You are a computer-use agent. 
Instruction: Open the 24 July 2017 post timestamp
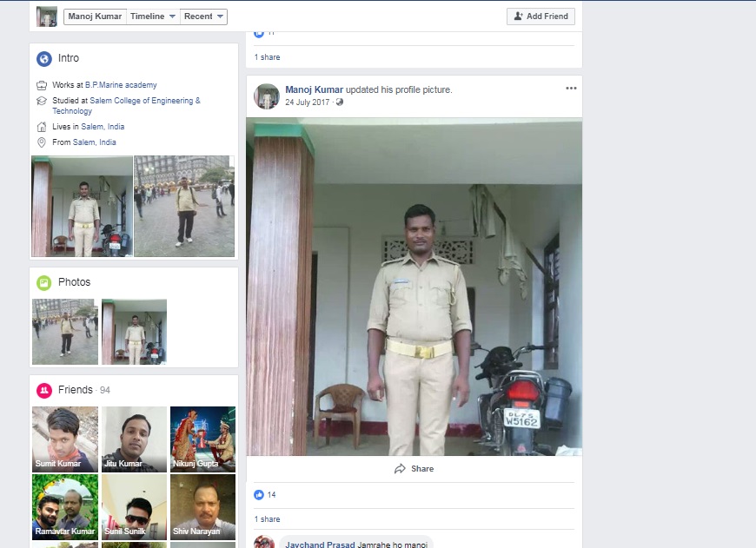(x=308, y=102)
